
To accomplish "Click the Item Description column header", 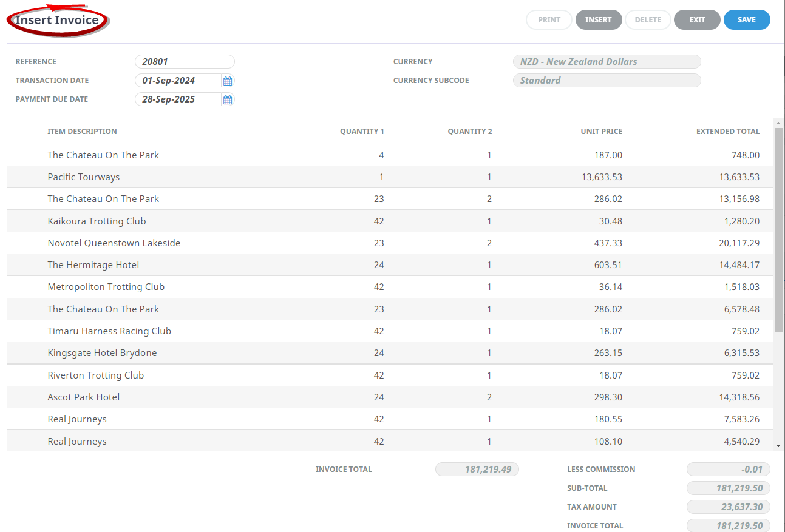I will tap(82, 132).
